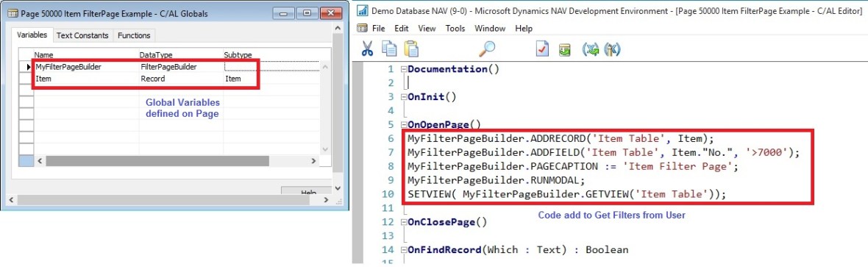The image size is (868, 267).
Task: Click the horizontal scrollbar right arrow
Action: pos(313,160)
